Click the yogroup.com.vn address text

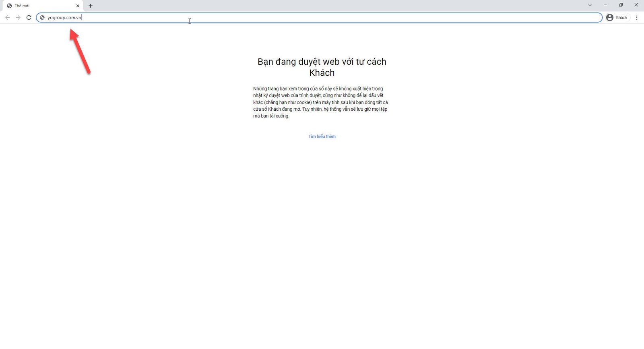click(64, 18)
